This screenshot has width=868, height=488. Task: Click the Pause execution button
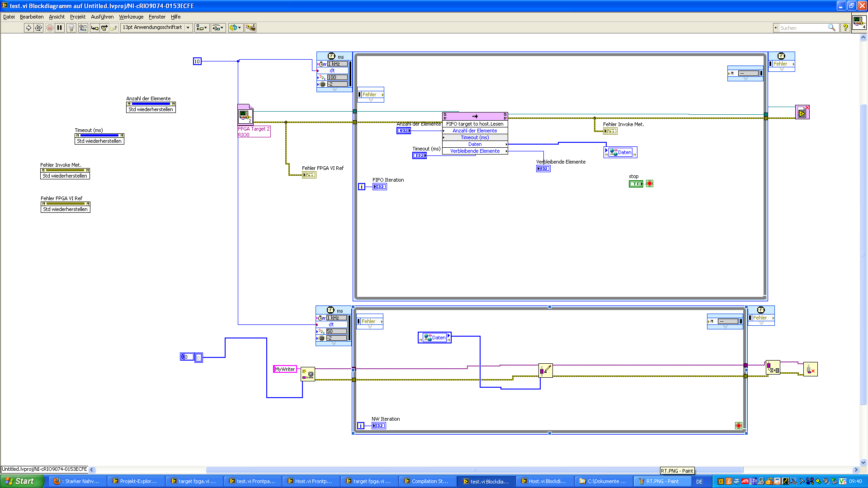coord(60,28)
